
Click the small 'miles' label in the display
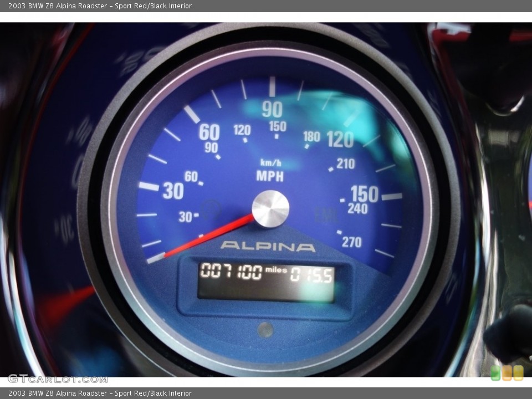tap(276, 270)
